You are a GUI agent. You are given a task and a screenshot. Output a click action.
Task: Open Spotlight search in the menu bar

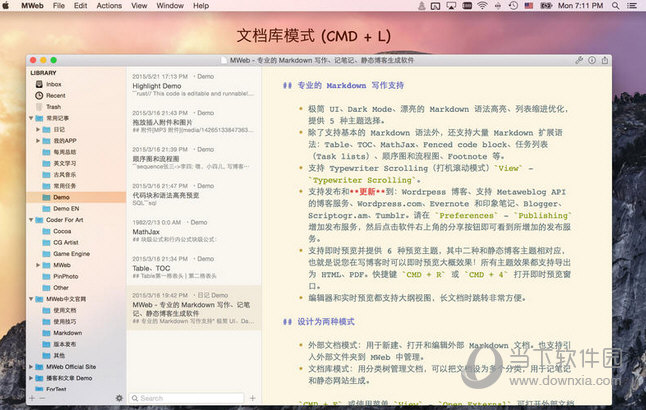616,6
